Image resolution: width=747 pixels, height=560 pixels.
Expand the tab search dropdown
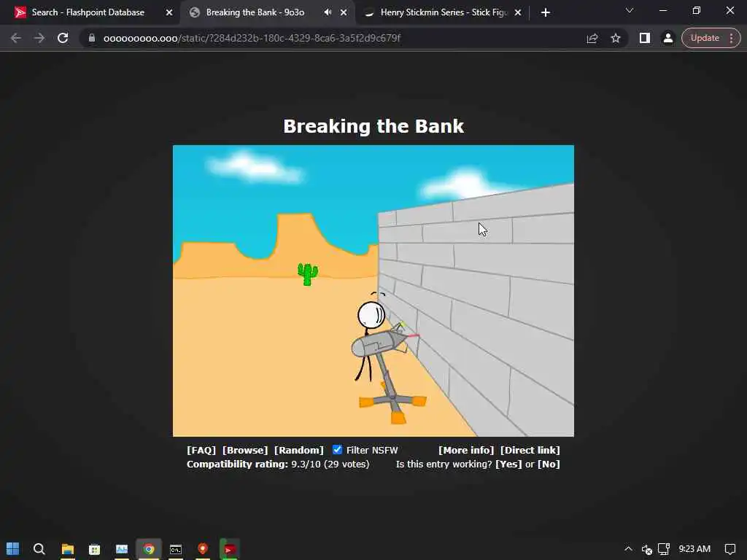tap(630, 10)
